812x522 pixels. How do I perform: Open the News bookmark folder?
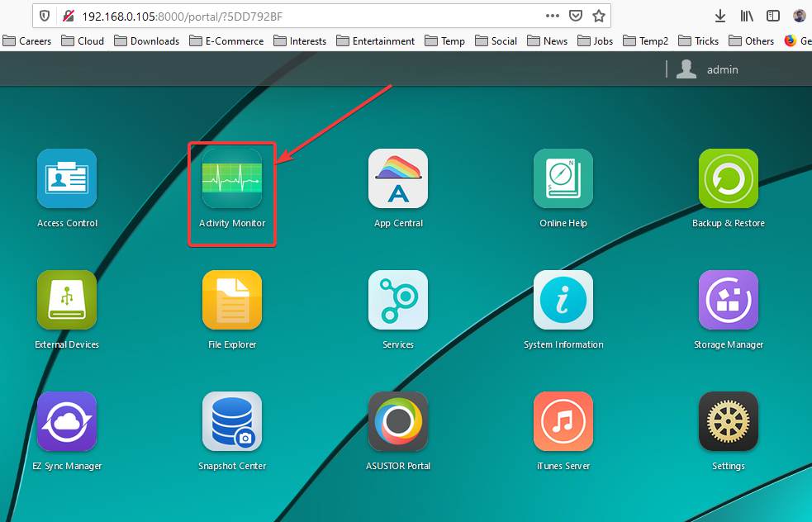point(548,41)
